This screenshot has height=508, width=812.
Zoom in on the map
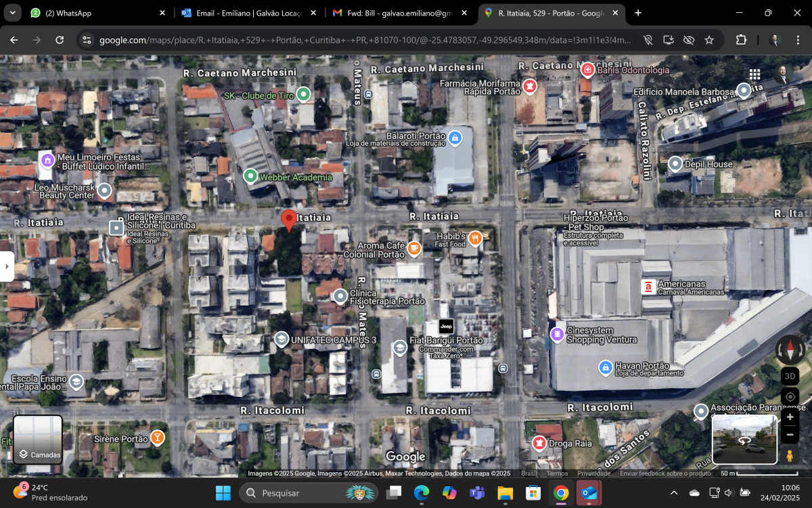click(x=790, y=417)
